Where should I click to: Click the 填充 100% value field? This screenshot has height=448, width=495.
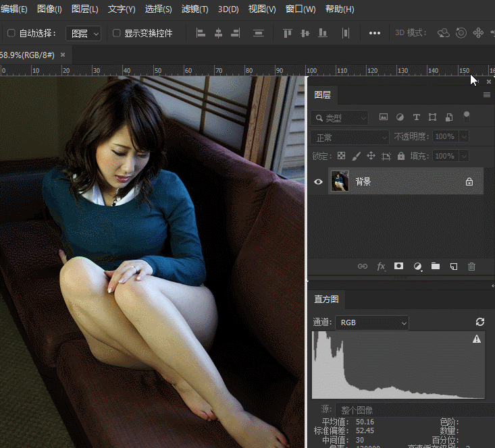[x=446, y=156]
